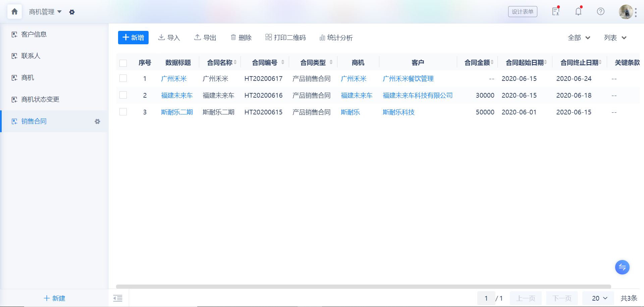Go to the home page icon
Screen dimensions: 644x307
(x=14, y=11)
